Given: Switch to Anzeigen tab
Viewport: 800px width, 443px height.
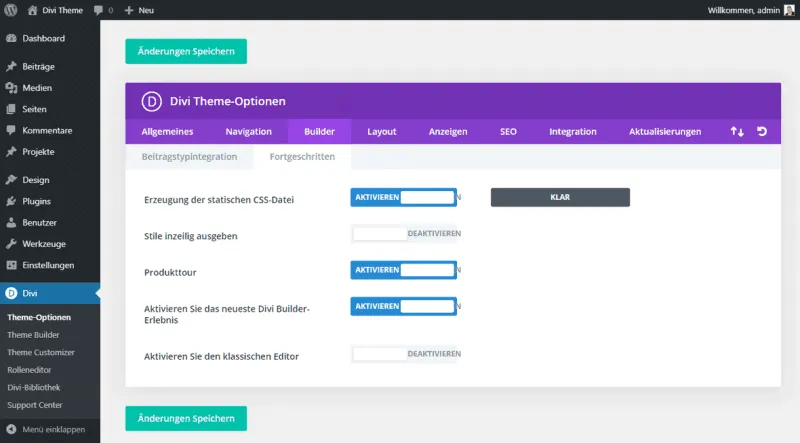Looking at the screenshot, I should point(448,132).
